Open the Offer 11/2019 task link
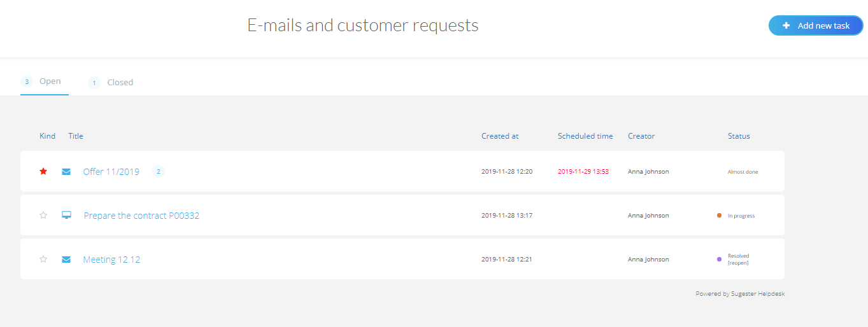 pos(111,172)
